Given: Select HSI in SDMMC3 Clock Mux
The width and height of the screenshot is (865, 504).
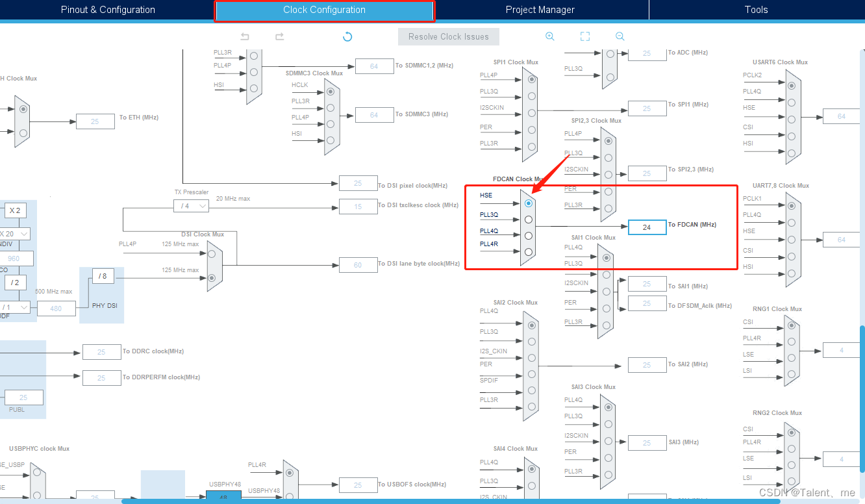Looking at the screenshot, I should 331,140.
